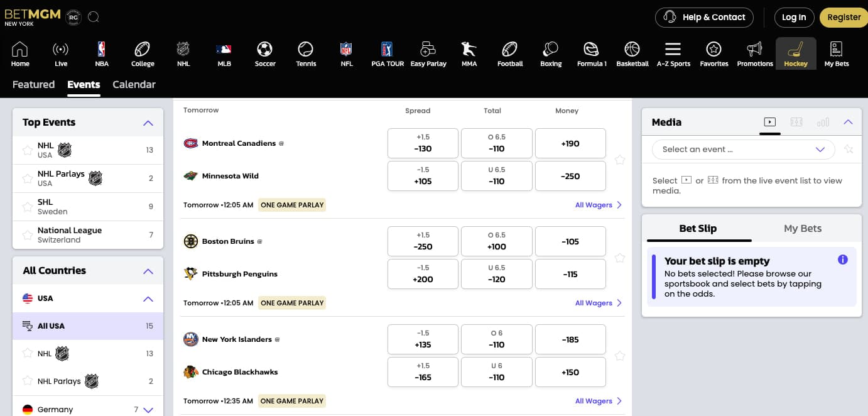Open the Football section

[x=510, y=53]
